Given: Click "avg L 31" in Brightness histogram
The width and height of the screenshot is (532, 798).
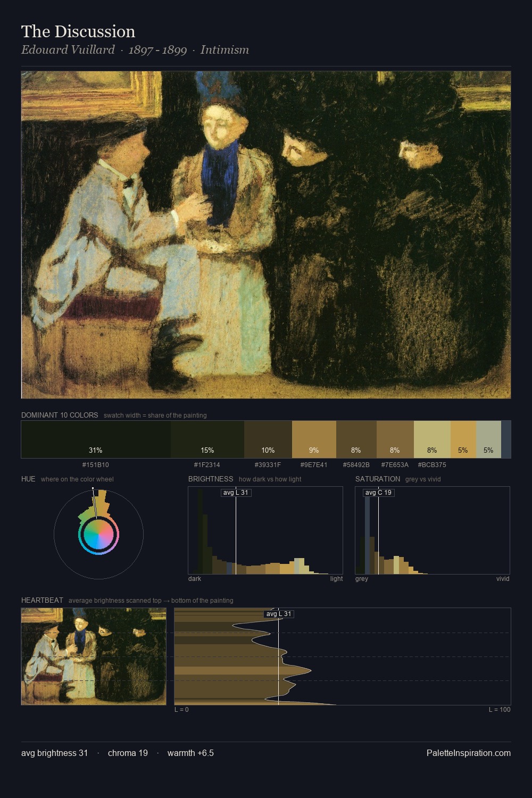Looking at the screenshot, I should click(x=236, y=493).
